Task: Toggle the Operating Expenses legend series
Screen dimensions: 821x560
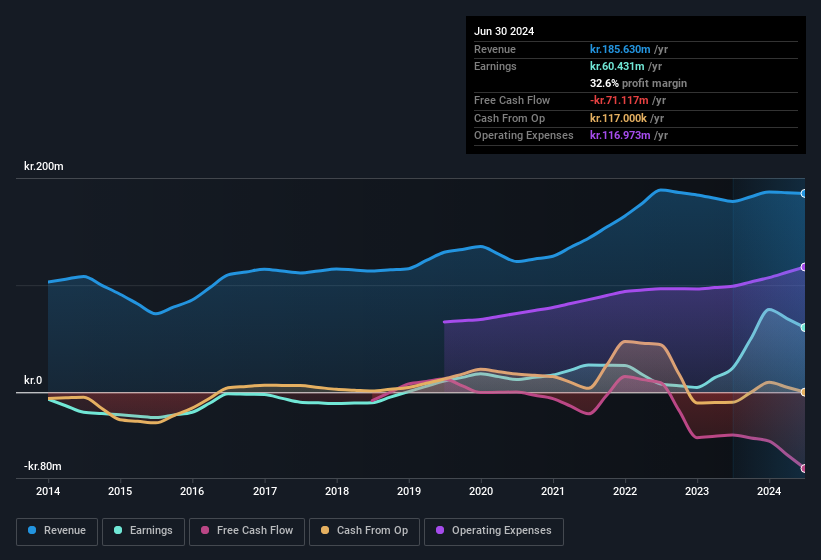Action: click(x=493, y=531)
